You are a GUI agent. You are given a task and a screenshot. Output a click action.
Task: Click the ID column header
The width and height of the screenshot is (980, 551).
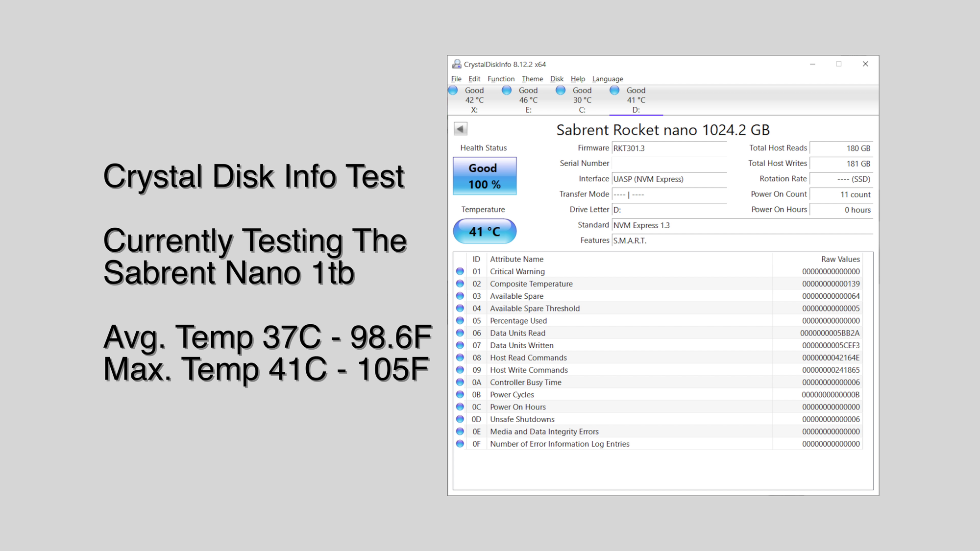point(476,259)
